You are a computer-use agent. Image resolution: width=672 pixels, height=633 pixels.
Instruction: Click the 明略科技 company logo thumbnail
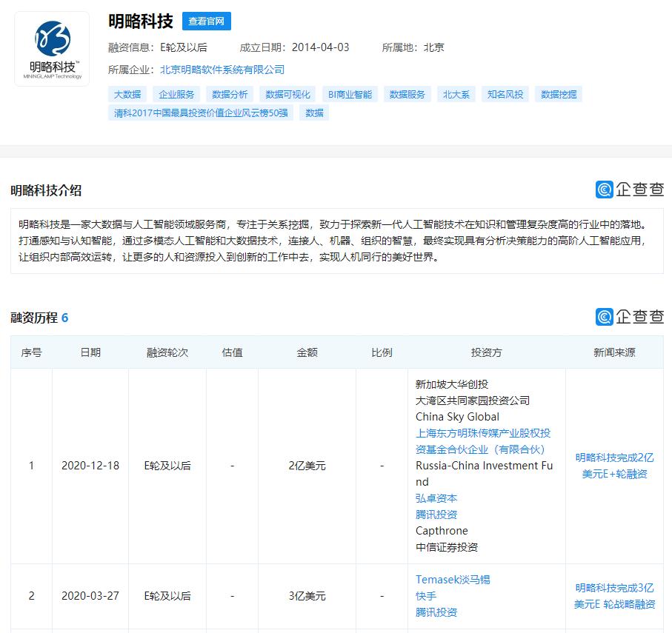tap(52, 49)
